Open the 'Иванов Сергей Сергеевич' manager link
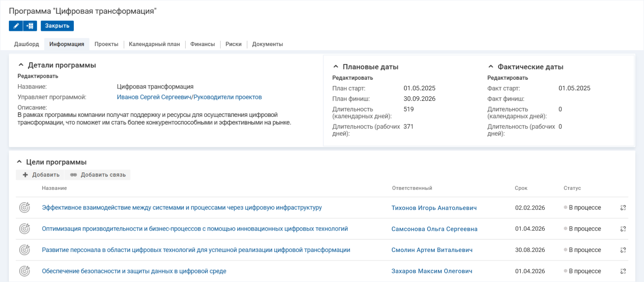 click(154, 97)
